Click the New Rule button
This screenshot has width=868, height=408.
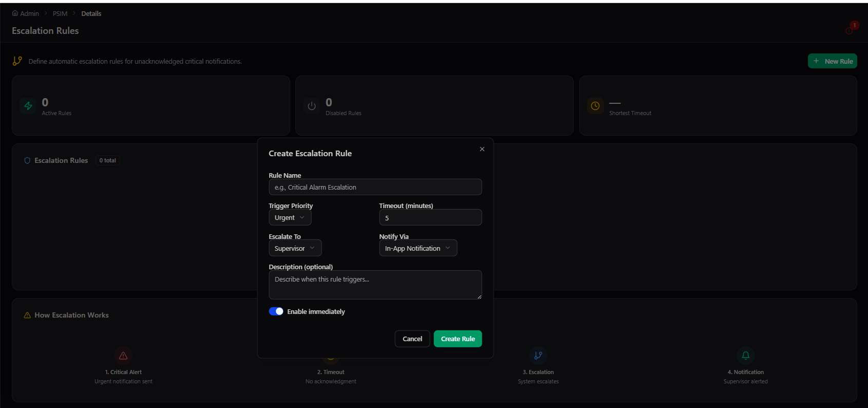(x=832, y=61)
